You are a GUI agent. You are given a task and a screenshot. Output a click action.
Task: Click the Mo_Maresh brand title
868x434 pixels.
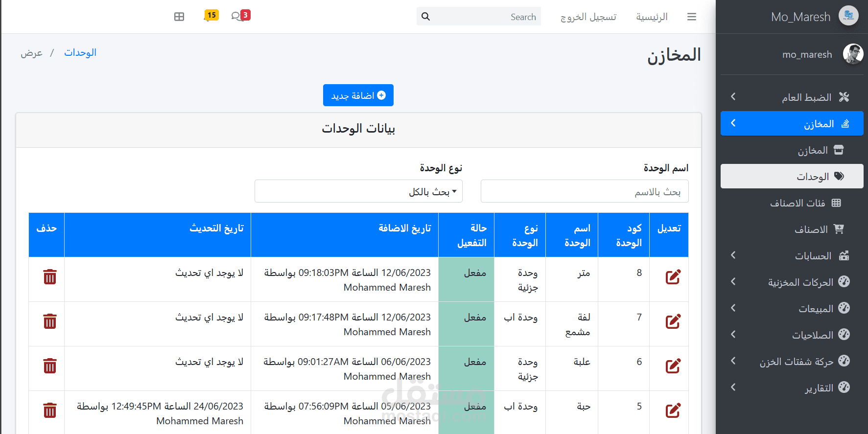pos(801,17)
